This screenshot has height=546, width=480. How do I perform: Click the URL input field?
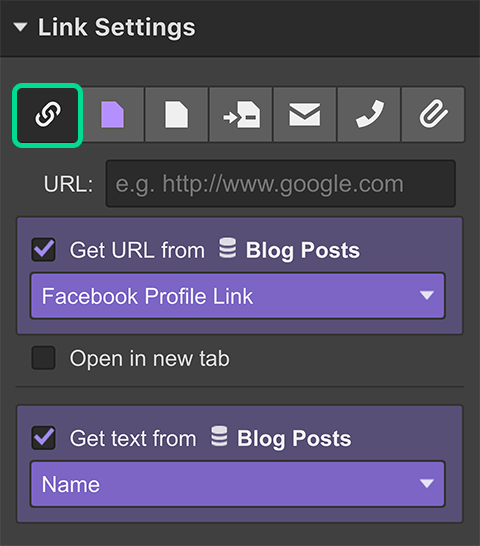(x=281, y=184)
